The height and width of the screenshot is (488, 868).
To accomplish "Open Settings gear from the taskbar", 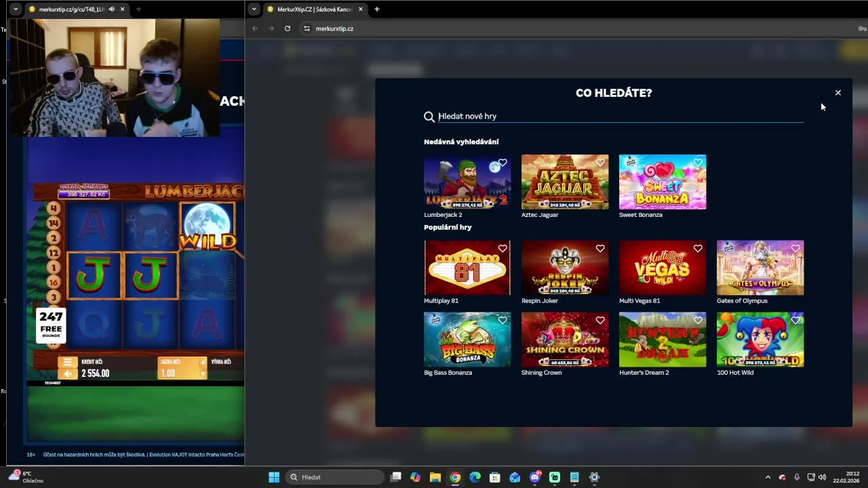I will [x=594, y=477].
